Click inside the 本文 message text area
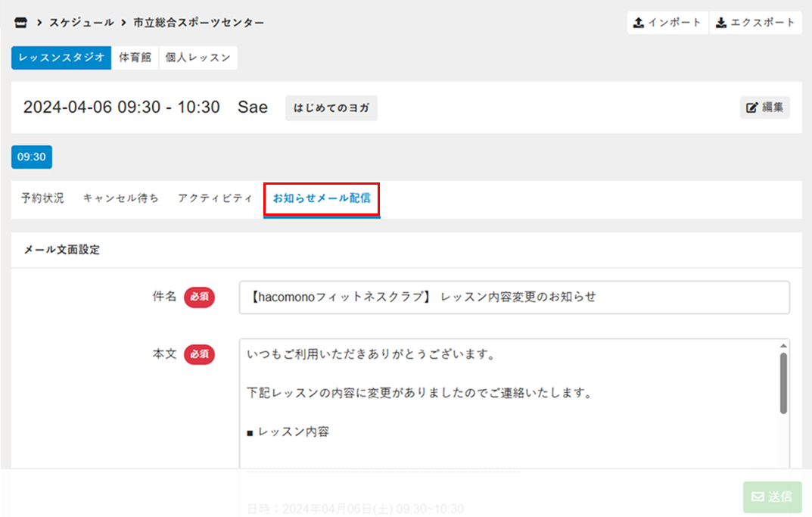 pyautogui.click(x=507, y=409)
